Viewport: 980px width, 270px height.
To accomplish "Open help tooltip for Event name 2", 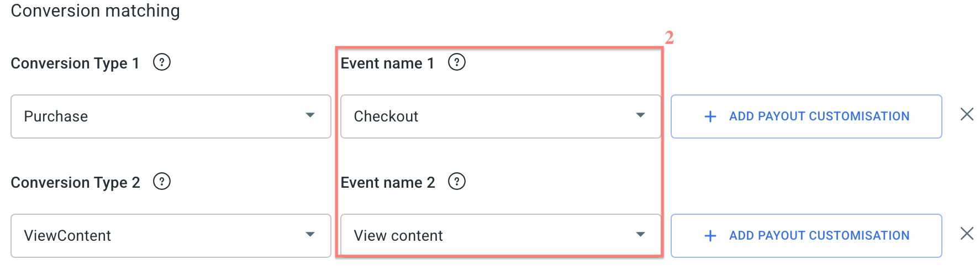I will (456, 182).
